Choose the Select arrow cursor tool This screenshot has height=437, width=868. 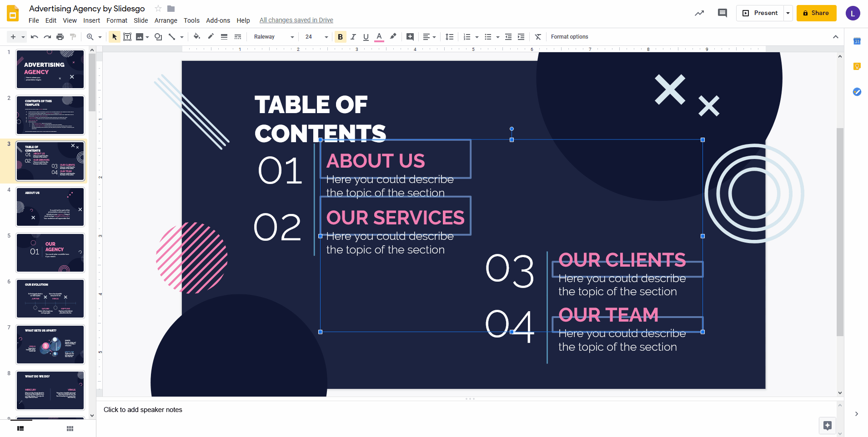coord(114,37)
